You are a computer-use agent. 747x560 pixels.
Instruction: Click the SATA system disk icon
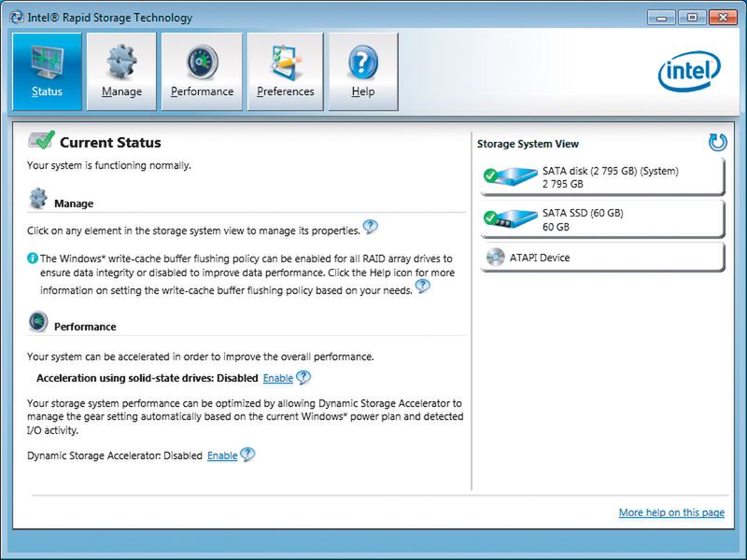[510, 176]
